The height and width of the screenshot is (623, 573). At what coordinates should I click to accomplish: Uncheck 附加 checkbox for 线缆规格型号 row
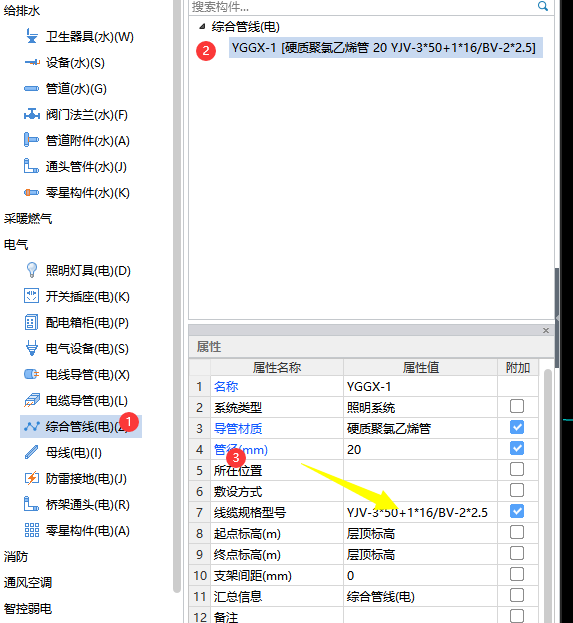[x=517, y=511]
